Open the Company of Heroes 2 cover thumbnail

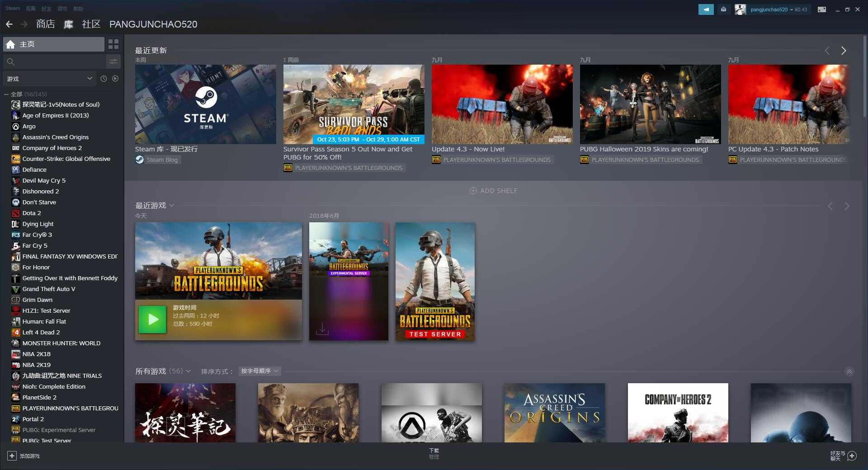(678, 413)
